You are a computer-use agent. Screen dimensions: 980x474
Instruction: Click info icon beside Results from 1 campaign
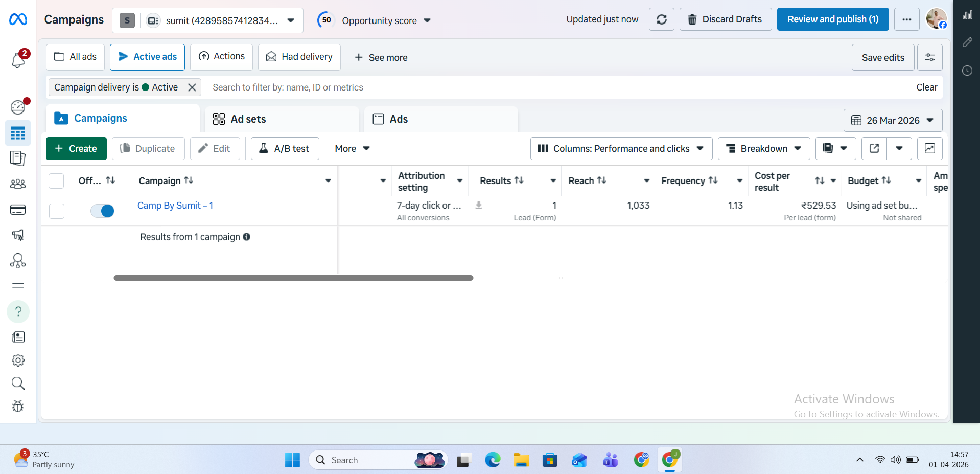tap(247, 237)
